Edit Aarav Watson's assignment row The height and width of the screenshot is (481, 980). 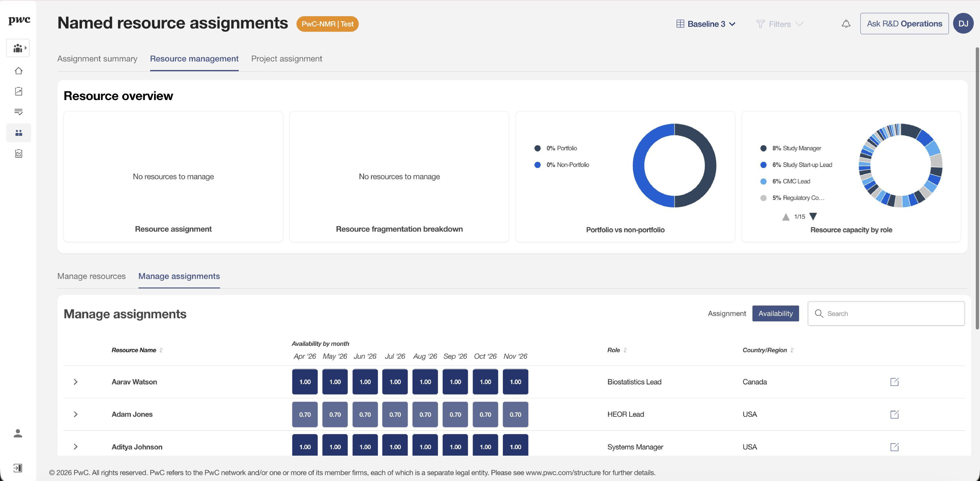pos(894,382)
